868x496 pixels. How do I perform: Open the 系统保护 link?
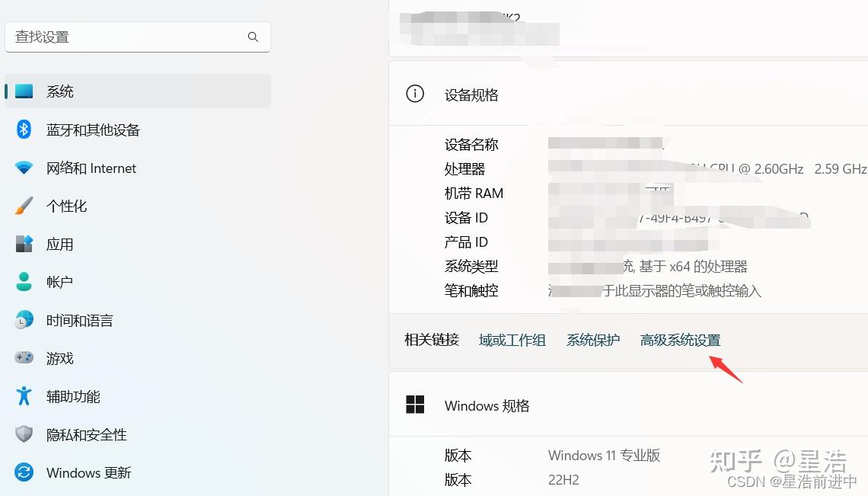(x=593, y=340)
